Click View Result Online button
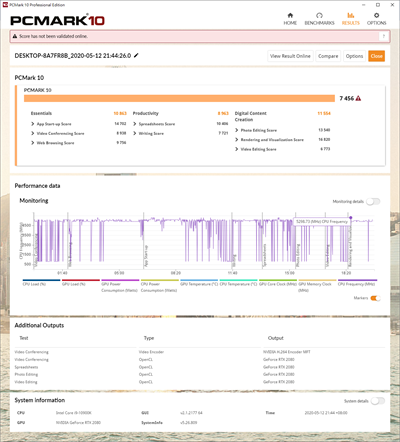Viewport: 400px width, 442px height. (x=290, y=56)
